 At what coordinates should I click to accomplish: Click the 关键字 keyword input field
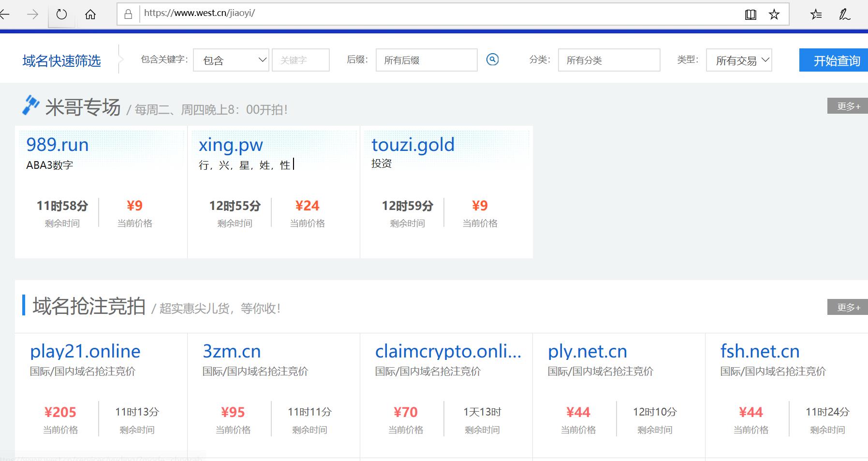point(301,60)
